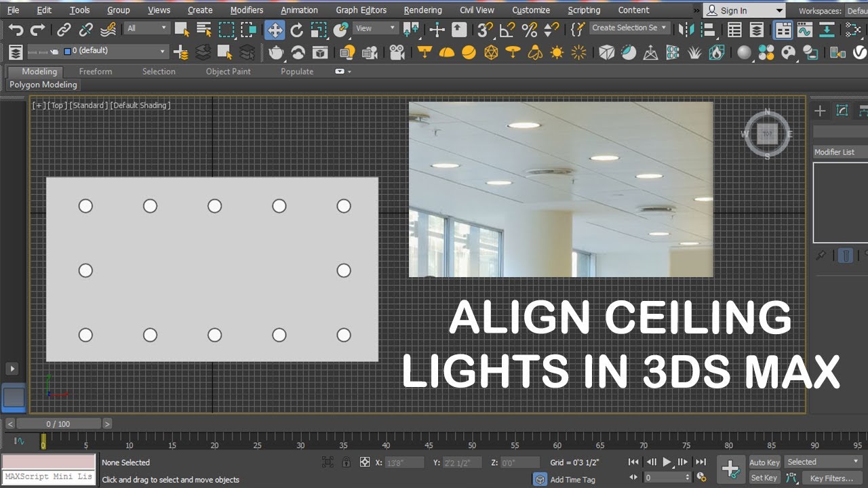This screenshot has width=868, height=488.
Task: Open the Modifier List dropdown
Action: click(x=840, y=152)
